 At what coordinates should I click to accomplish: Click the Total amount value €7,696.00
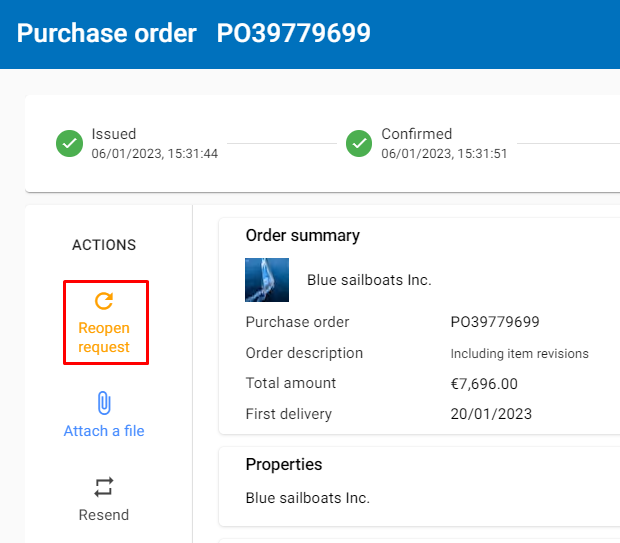[x=484, y=384]
